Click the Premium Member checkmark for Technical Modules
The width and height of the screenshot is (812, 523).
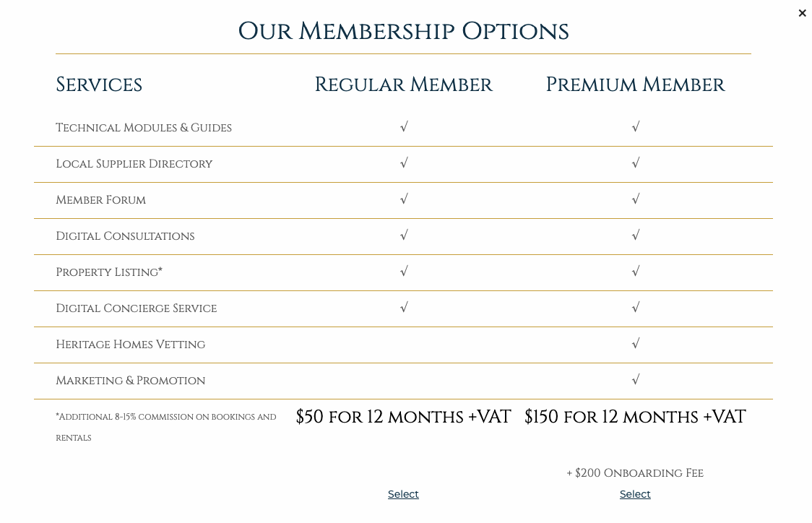[636, 127]
